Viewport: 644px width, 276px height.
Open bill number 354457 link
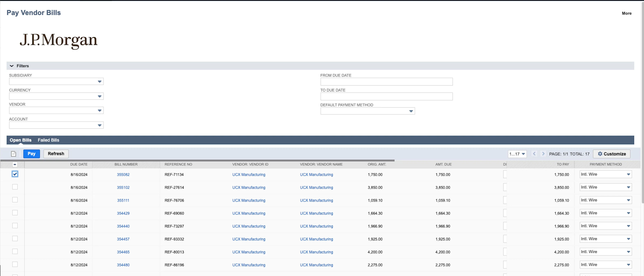click(x=123, y=239)
